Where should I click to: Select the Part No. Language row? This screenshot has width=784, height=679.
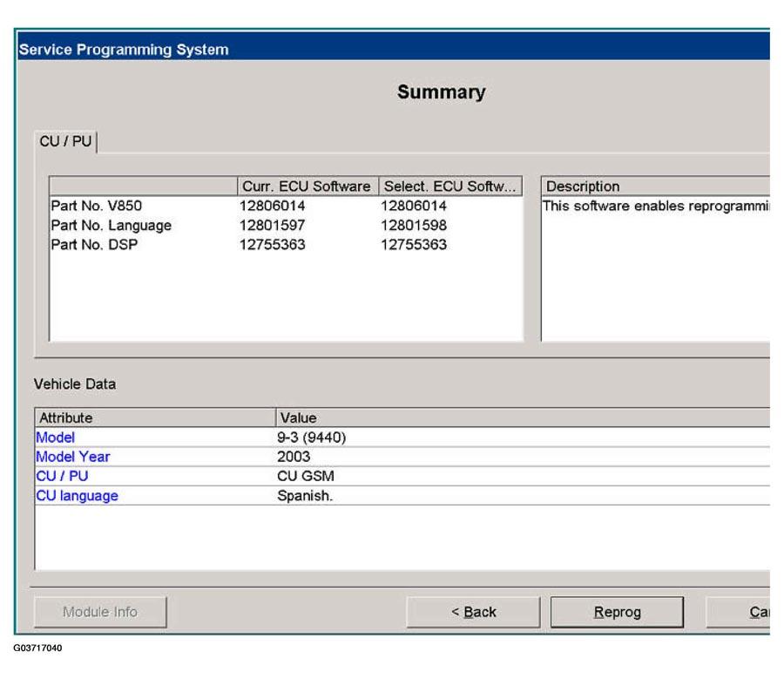point(111,226)
